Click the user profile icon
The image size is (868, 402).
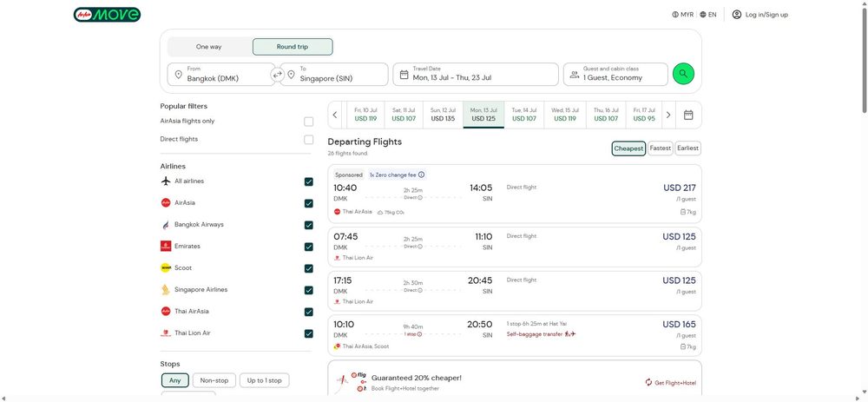tap(736, 15)
